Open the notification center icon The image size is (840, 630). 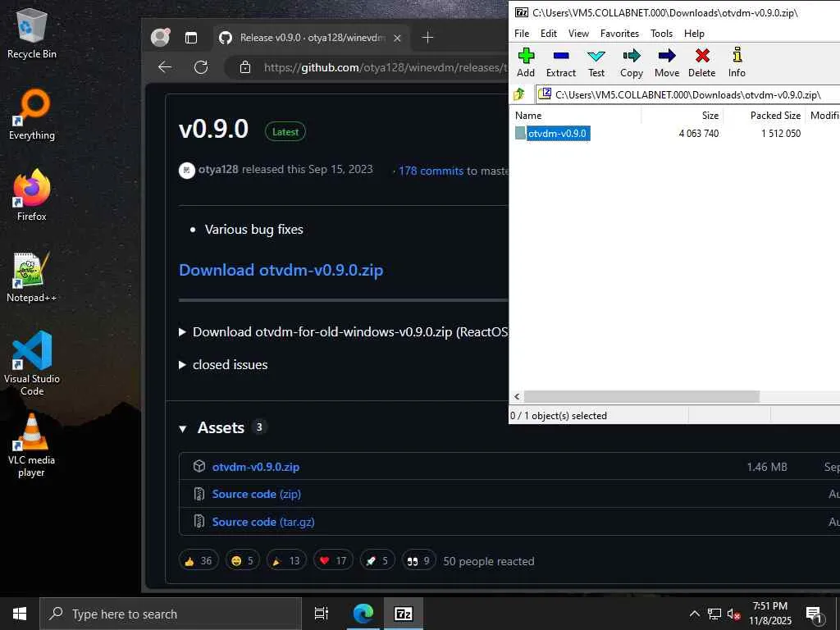(x=815, y=614)
